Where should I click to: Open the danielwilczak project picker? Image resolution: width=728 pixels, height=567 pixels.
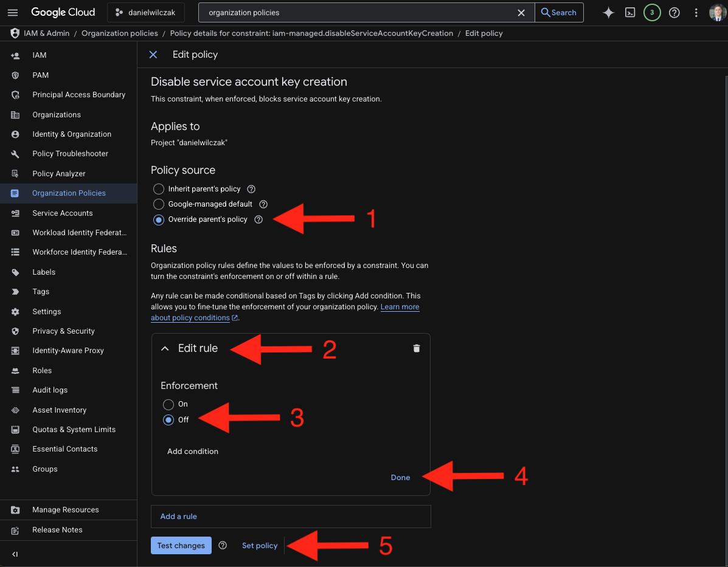pos(146,13)
